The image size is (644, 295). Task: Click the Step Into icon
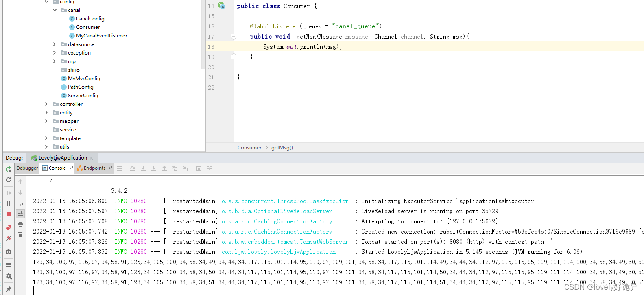point(143,168)
